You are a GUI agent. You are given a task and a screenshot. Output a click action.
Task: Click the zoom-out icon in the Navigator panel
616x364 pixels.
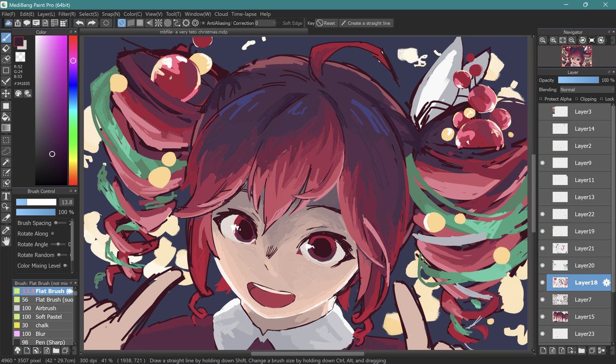point(571,40)
